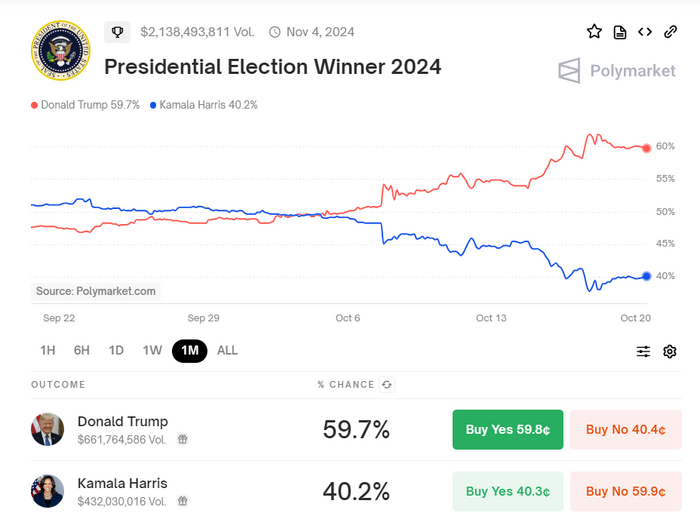
Task: Click the Polymarket logo
Action: pos(617,71)
